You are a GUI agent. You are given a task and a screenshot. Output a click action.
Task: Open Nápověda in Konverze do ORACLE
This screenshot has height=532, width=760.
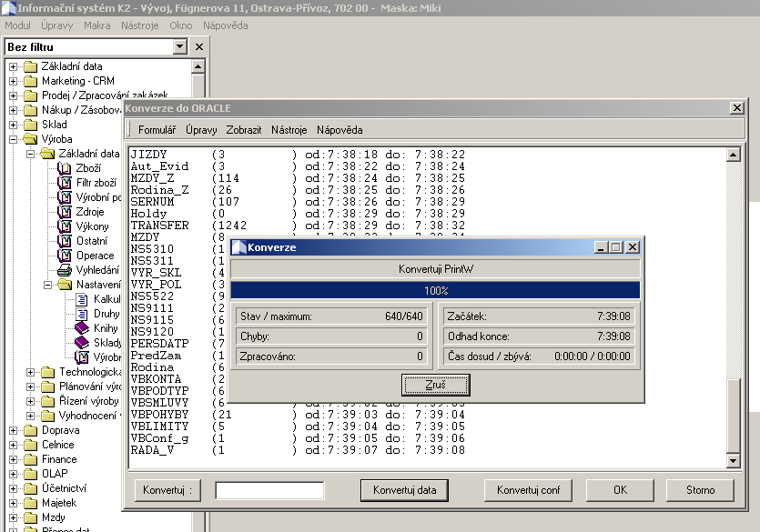click(x=339, y=130)
